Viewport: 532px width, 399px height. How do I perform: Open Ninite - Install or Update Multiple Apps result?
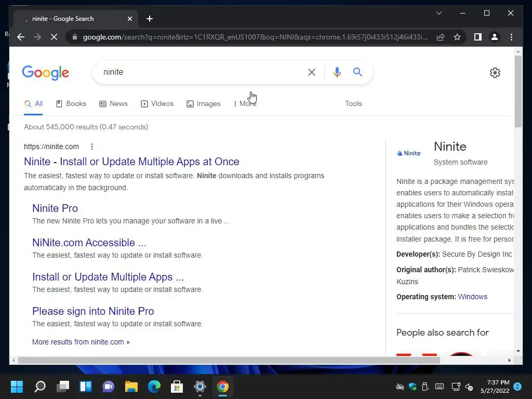click(131, 162)
